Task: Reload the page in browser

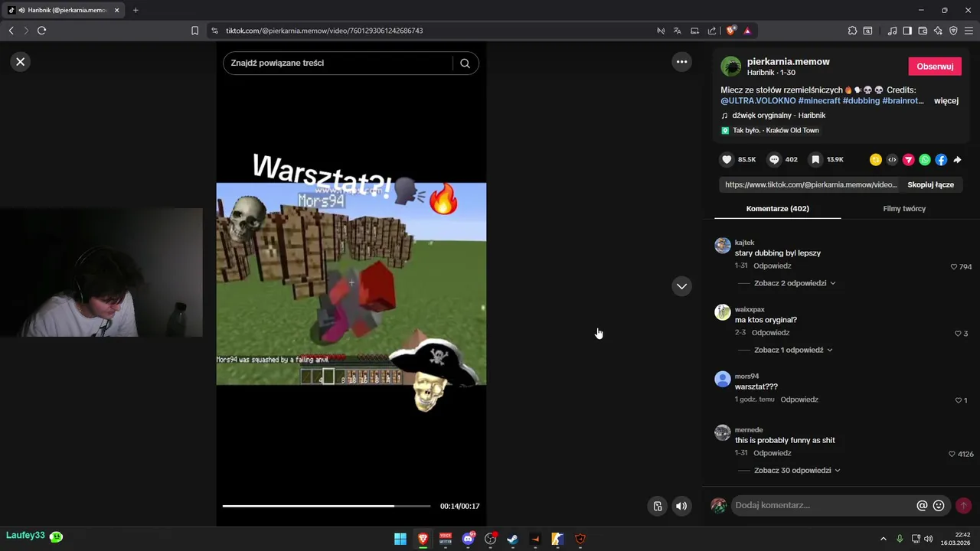Action: tap(41, 31)
